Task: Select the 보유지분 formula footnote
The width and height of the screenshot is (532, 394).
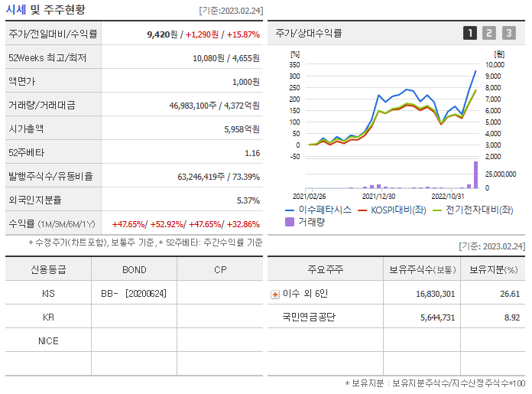Action: [435, 383]
